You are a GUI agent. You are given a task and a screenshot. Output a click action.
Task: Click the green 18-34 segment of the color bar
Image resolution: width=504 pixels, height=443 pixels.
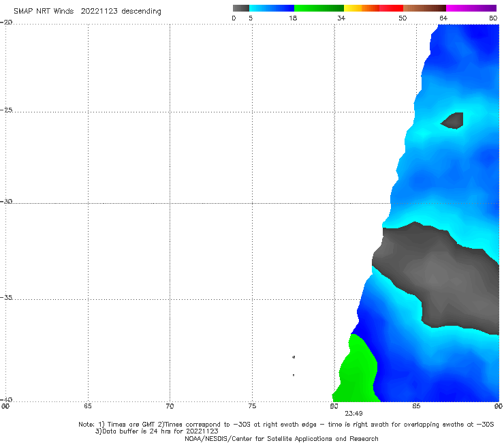coord(319,8)
